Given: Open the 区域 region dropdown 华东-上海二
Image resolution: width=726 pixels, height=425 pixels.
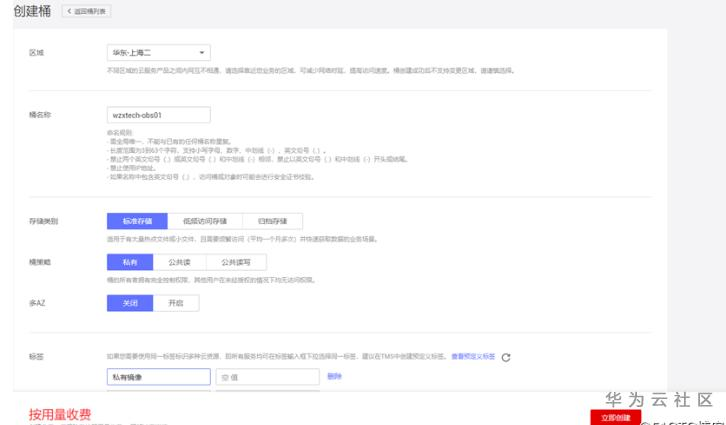Looking at the screenshot, I should pos(158,53).
